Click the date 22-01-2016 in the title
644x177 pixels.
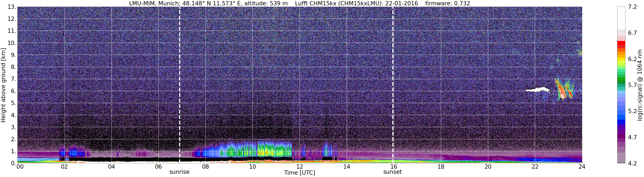pos(402,3)
